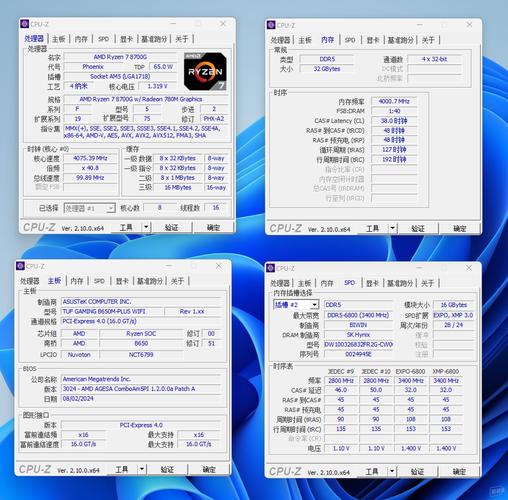
Task: Open 基准跑分 tab in the processor window
Action: click(x=154, y=39)
